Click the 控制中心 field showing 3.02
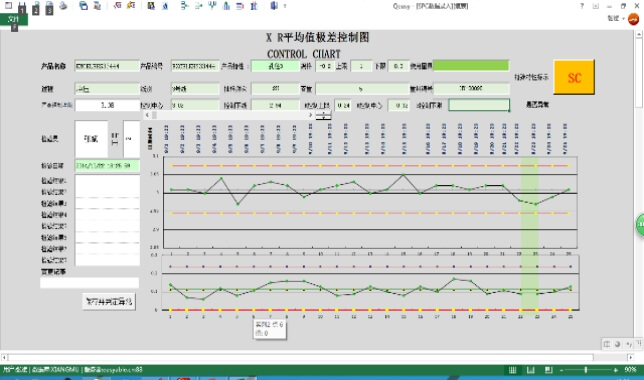Image resolution: width=644 pixels, height=380 pixels. pyautogui.click(x=195, y=105)
